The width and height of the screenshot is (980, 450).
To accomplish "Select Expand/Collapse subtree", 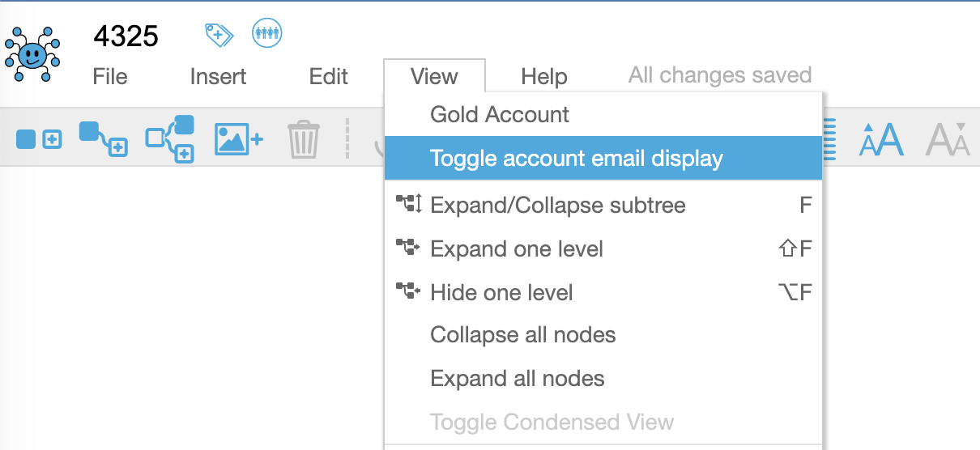I will [603, 206].
